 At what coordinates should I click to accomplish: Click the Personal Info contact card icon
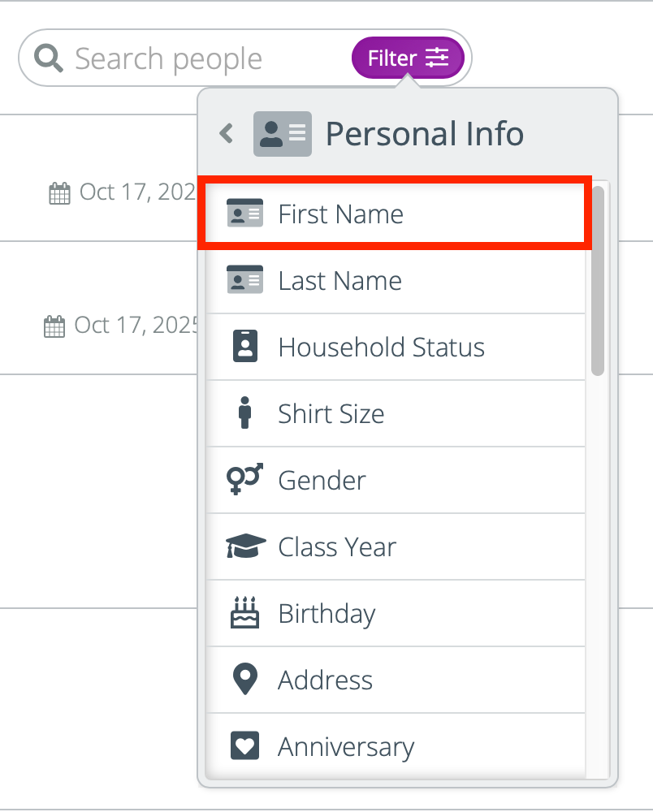click(x=282, y=134)
